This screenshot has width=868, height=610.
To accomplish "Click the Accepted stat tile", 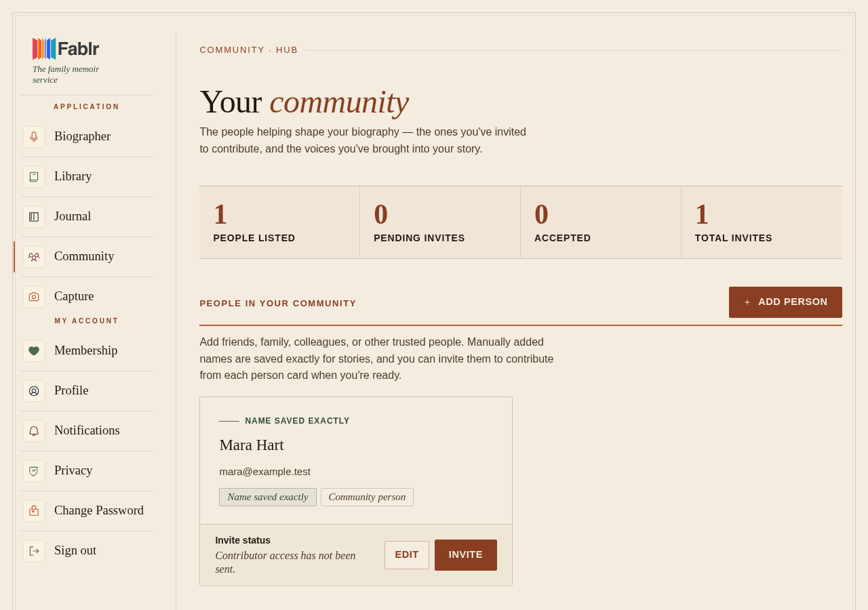I will 601,222.
